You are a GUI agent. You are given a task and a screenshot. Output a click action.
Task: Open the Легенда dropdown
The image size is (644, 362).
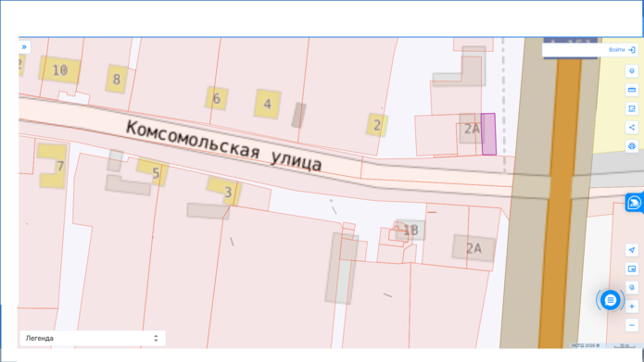click(x=93, y=338)
